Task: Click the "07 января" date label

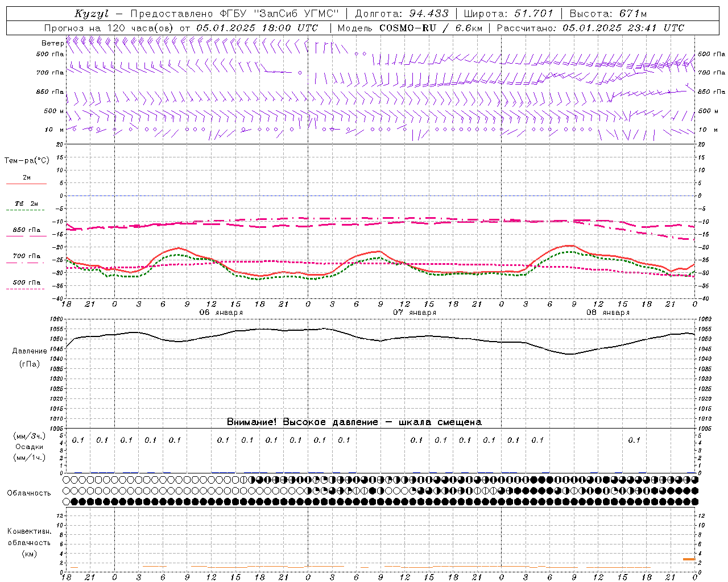Action: 415,313
